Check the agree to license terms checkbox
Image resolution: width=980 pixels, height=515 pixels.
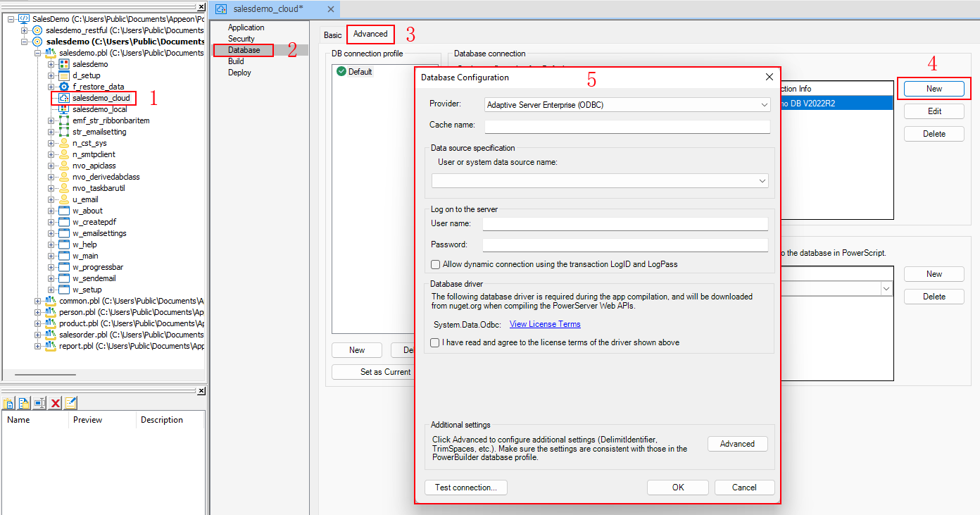(x=435, y=342)
